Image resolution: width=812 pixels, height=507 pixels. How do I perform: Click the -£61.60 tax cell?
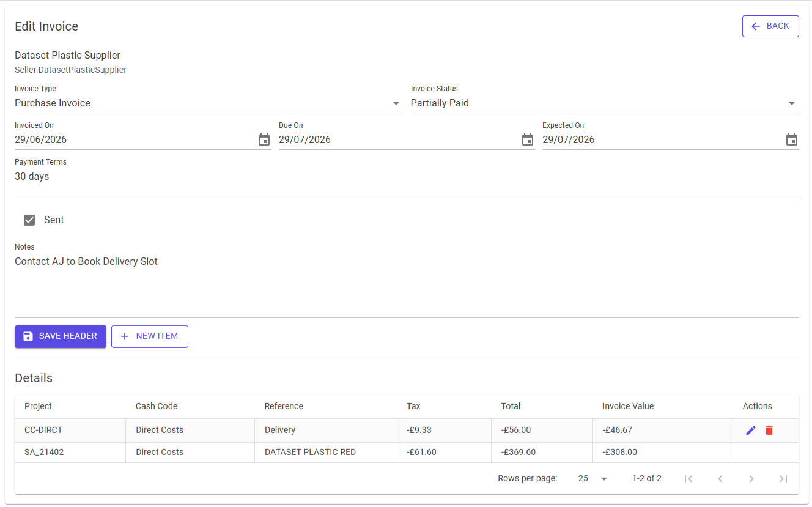pyautogui.click(x=444, y=453)
